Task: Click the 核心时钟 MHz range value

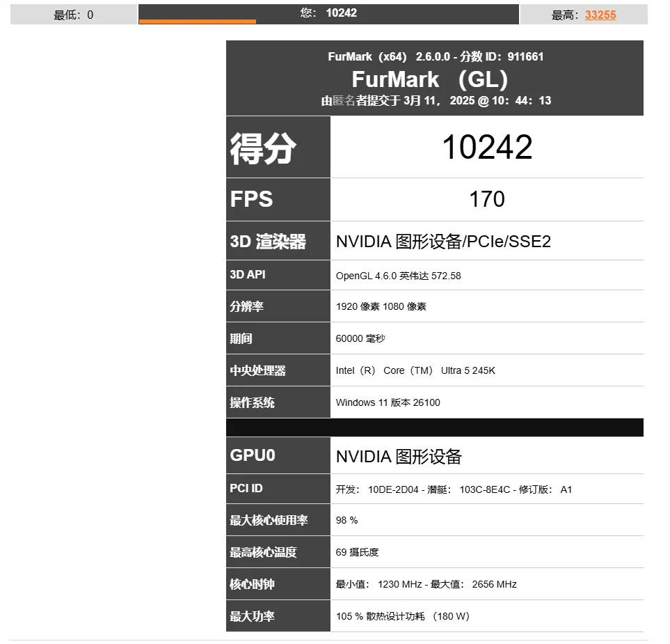Action: 426,584
